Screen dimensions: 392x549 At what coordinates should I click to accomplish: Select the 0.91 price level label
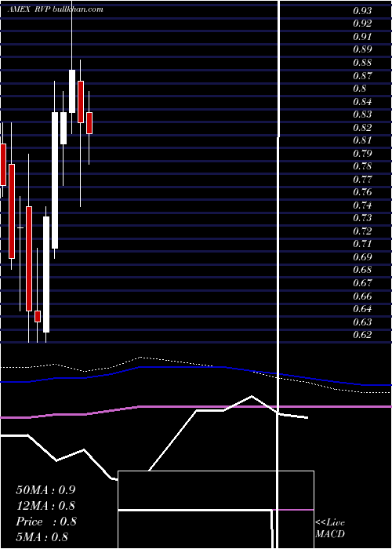point(362,37)
